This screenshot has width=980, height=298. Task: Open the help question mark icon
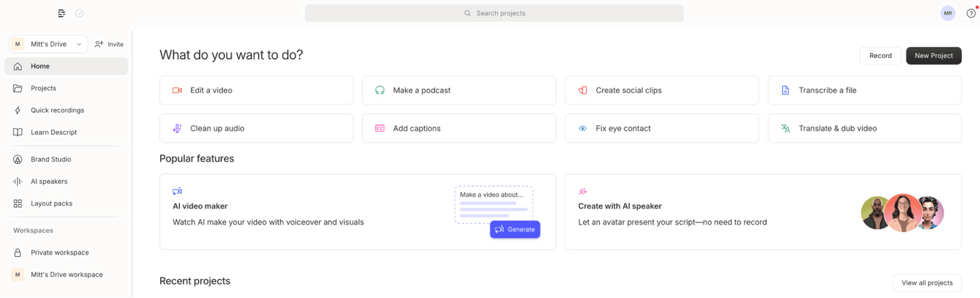click(971, 13)
